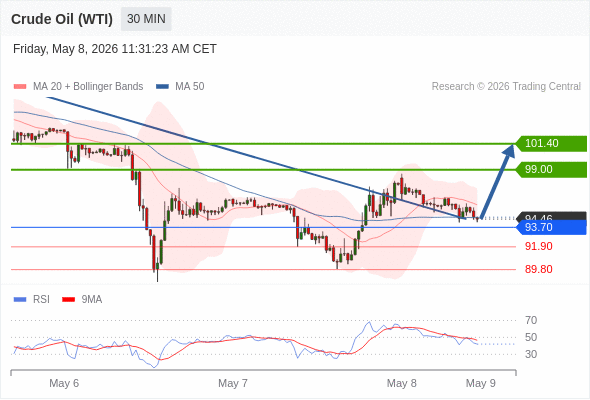Click the red 89.80 support label

point(539,269)
